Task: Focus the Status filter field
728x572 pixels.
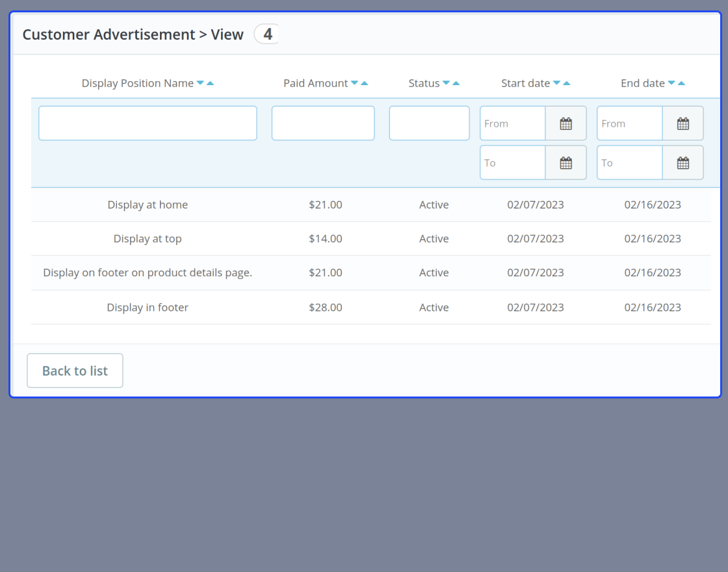Action: 430,123
